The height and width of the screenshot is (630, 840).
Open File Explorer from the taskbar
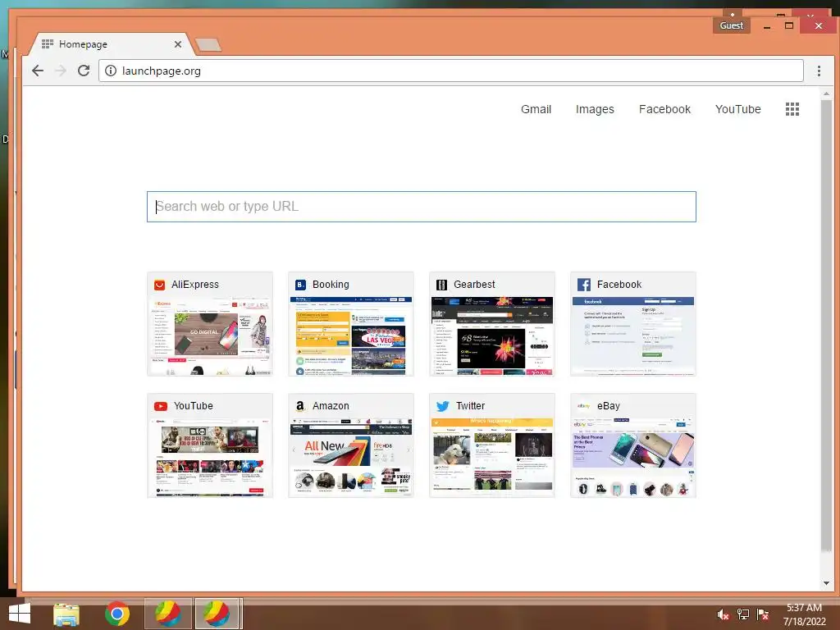(x=66, y=614)
